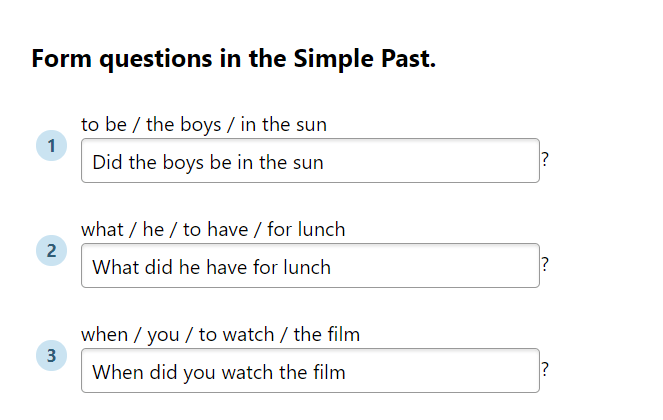Click the number 3 circle badge
Screen dimensions: 663x420
(51, 355)
